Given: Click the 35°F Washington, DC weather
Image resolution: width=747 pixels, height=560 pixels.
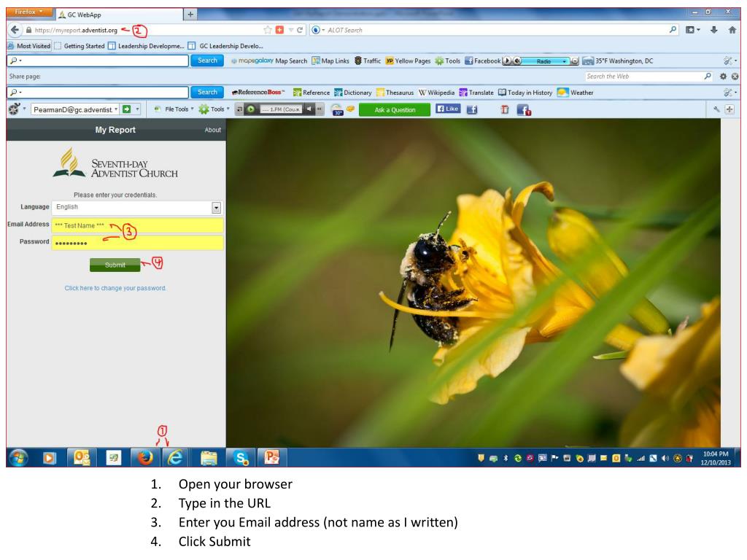Looking at the screenshot, I should click(x=618, y=61).
